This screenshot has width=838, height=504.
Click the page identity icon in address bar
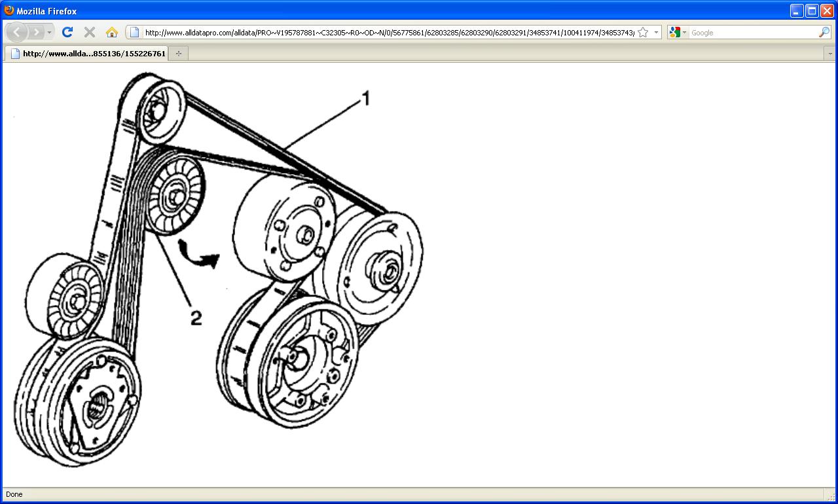pos(134,32)
